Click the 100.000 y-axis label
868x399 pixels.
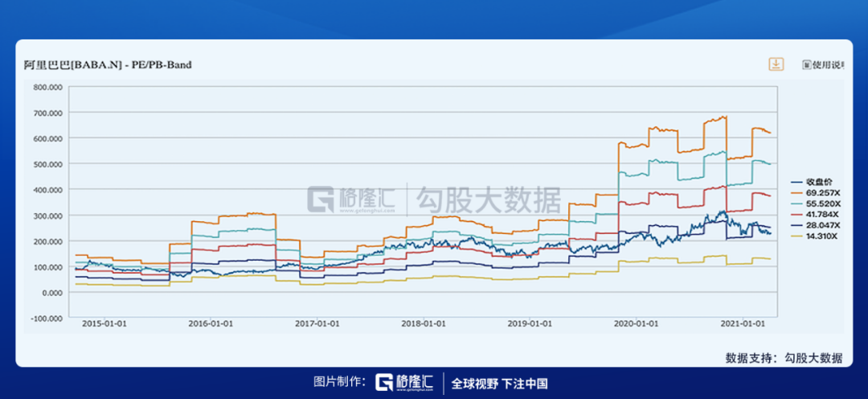click(x=48, y=267)
